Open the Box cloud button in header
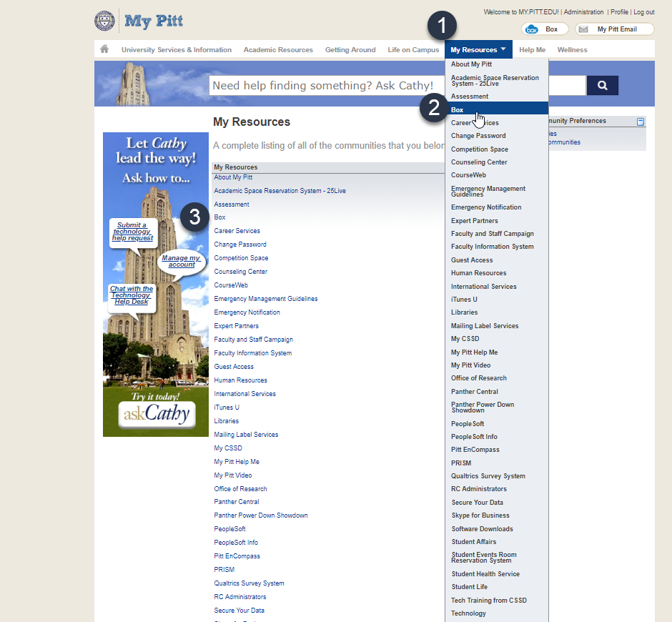The width and height of the screenshot is (672, 622). click(x=545, y=29)
